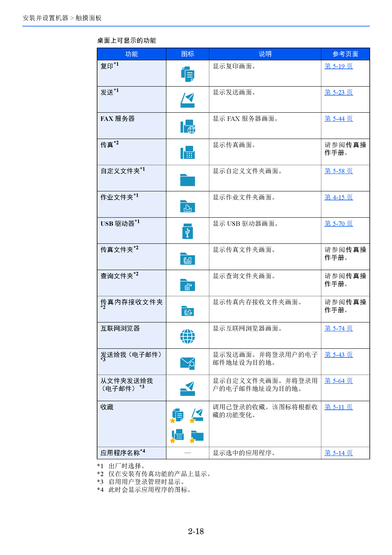Select the 收藏 function cell
Image resolution: width=392 pixels, height=555 pixels.
(132, 424)
